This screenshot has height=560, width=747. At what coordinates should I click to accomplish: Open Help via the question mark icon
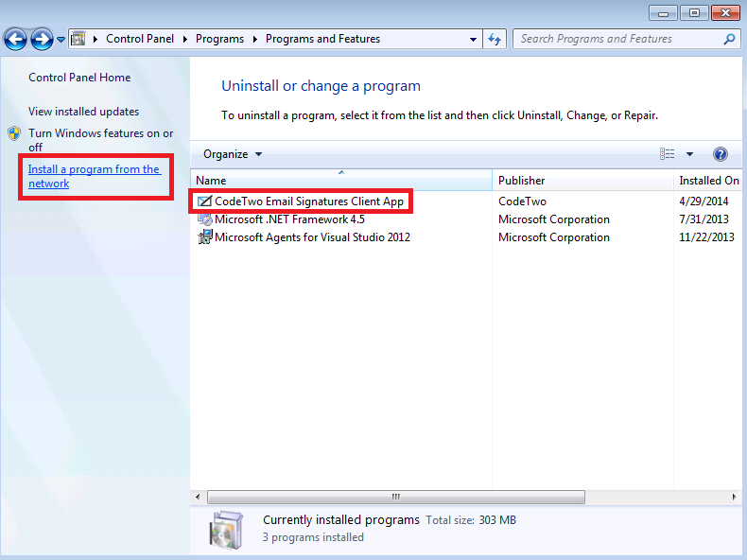[x=721, y=154]
